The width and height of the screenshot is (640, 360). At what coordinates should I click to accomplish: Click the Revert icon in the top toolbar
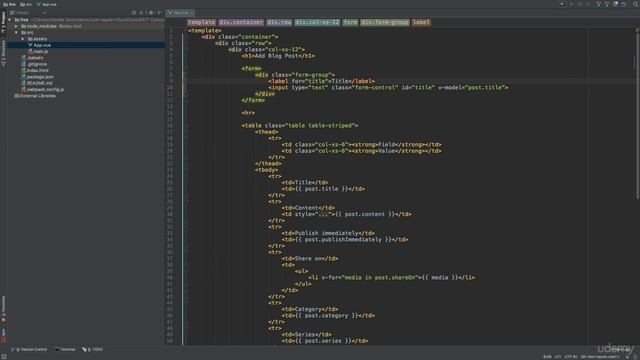(x=624, y=4)
